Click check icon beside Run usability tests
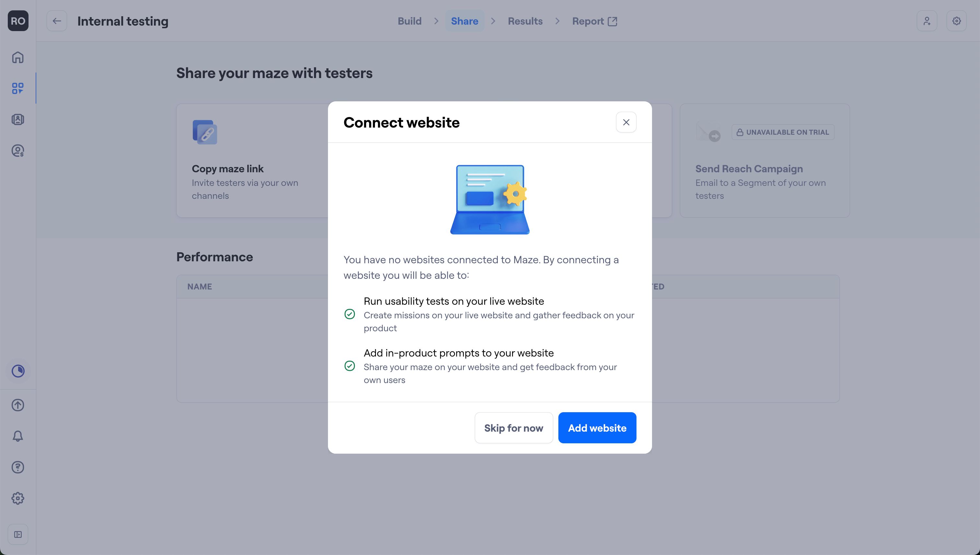Image resolution: width=980 pixels, height=555 pixels. tap(349, 314)
